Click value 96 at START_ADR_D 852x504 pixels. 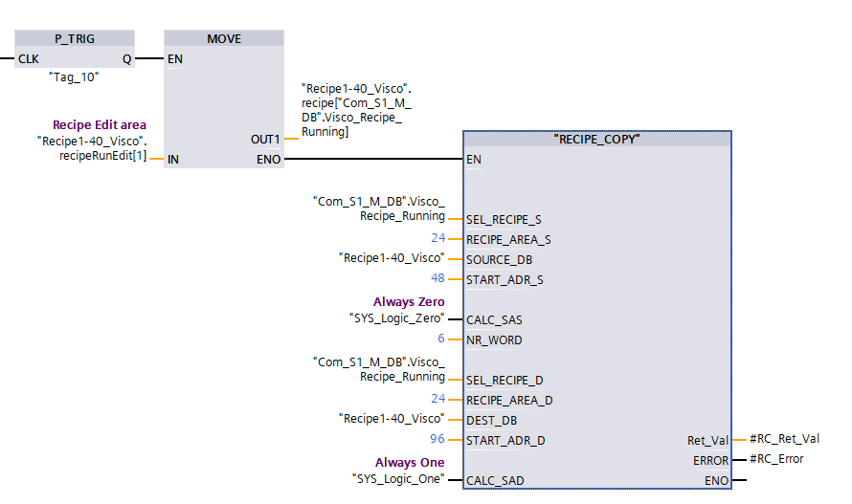click(x=437, y=439)
